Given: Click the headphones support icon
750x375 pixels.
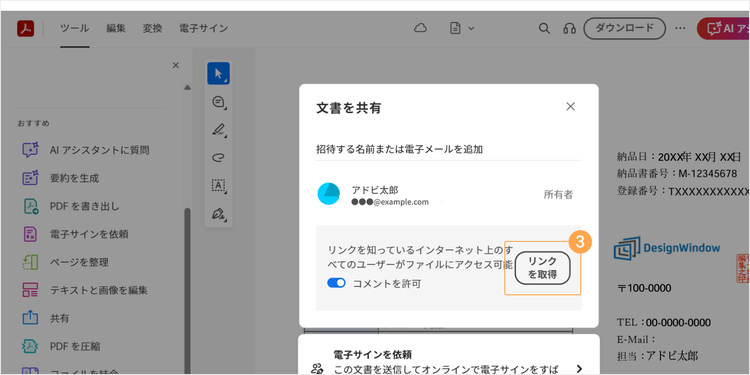Looking at the screenshot, I should click(x=569, y=29).
